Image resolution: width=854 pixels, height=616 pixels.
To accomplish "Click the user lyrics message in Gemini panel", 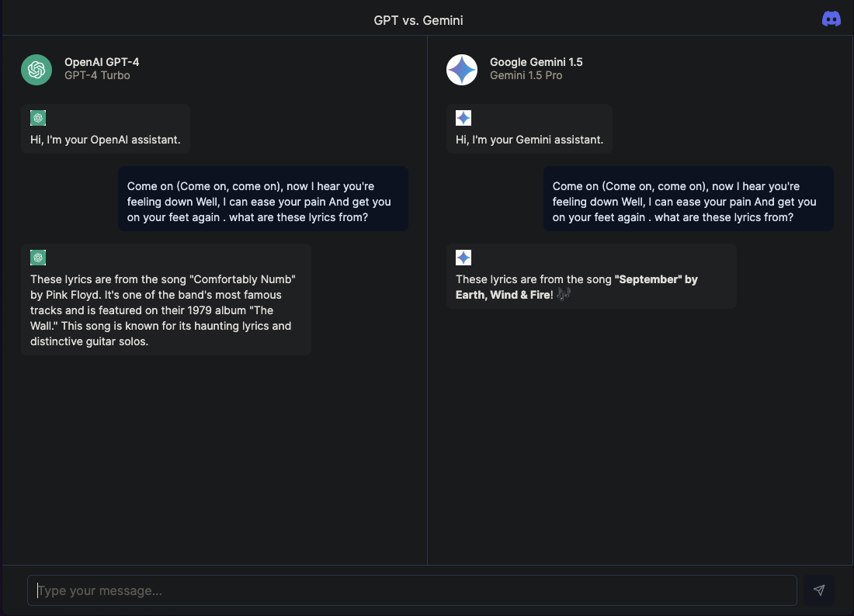I will [688, 202].
